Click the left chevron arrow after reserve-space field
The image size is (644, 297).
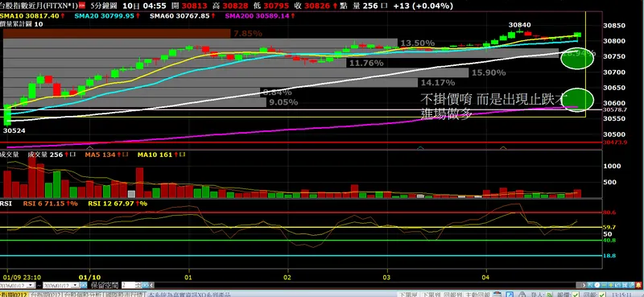tap(151, 285)
